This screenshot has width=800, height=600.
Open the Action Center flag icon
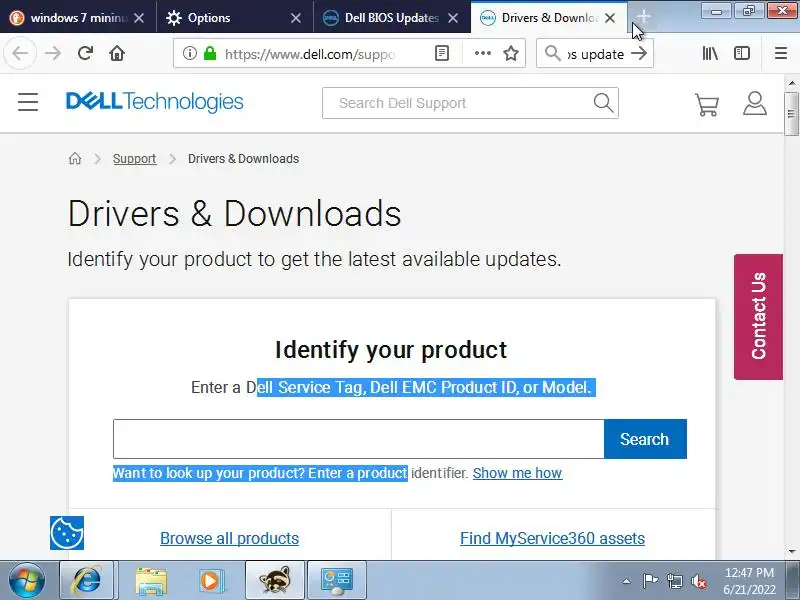click(x=651, y=581)
